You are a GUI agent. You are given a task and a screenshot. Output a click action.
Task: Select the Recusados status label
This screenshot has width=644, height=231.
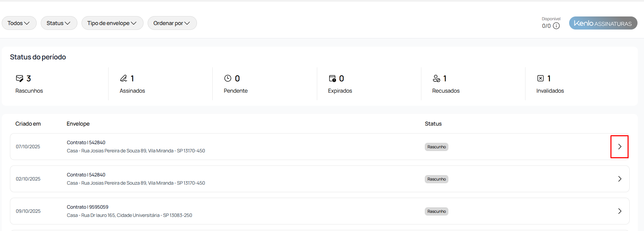[x=446, y=91]
